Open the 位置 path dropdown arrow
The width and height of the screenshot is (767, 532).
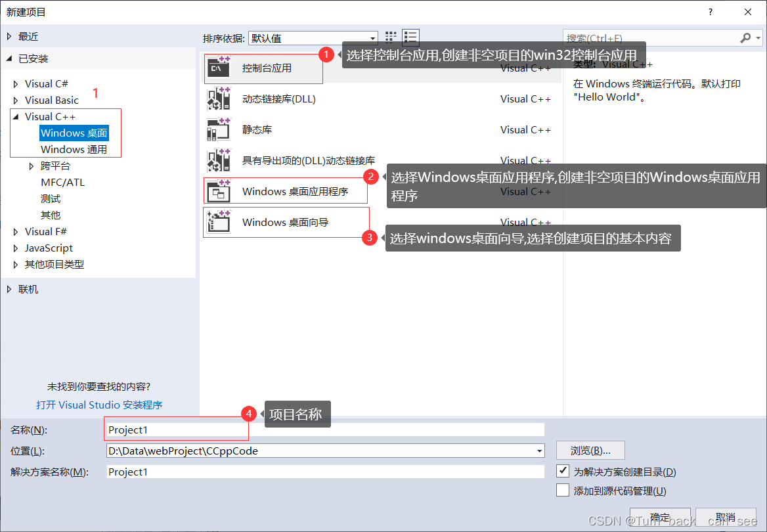pos(539,451)
